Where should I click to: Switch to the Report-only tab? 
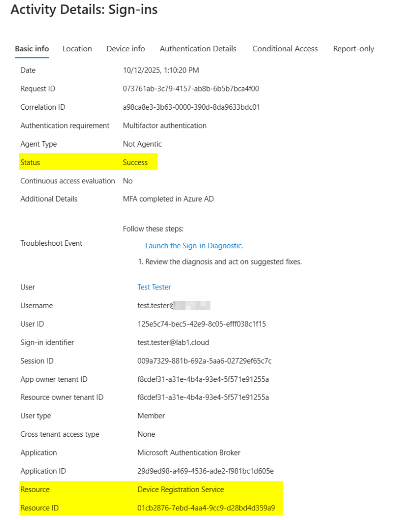353,49
